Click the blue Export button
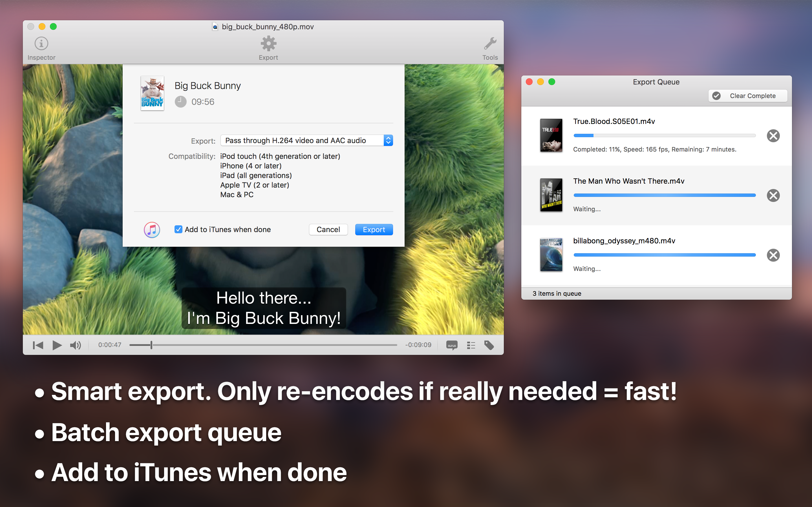 click(x=374, y=229)
